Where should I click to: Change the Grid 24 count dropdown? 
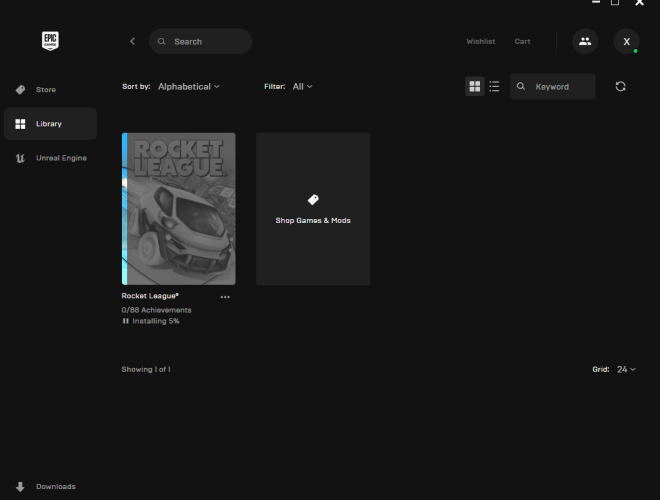pos(626,369)
